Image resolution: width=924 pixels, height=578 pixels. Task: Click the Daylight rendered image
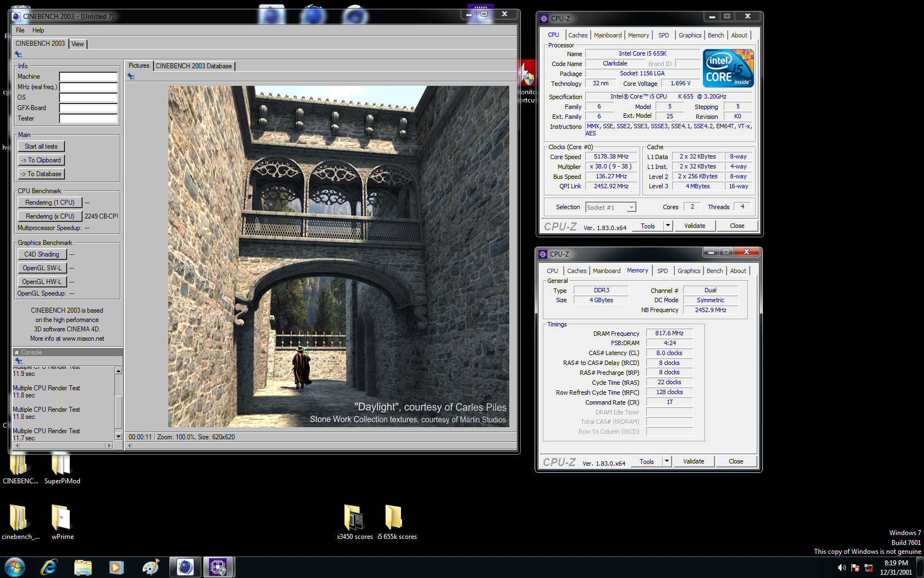(339, 257)
